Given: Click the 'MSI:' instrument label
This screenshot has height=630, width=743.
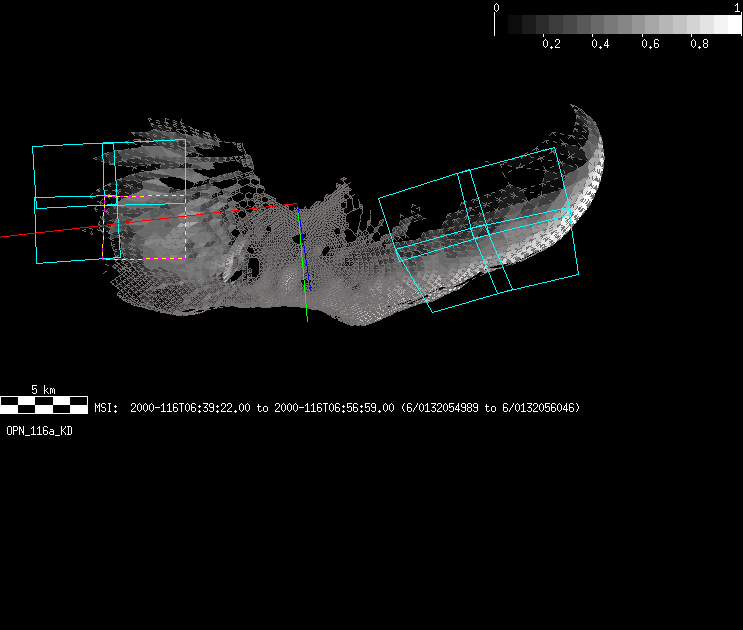Looking at the screenshot, I should click(x=107, y=408).
